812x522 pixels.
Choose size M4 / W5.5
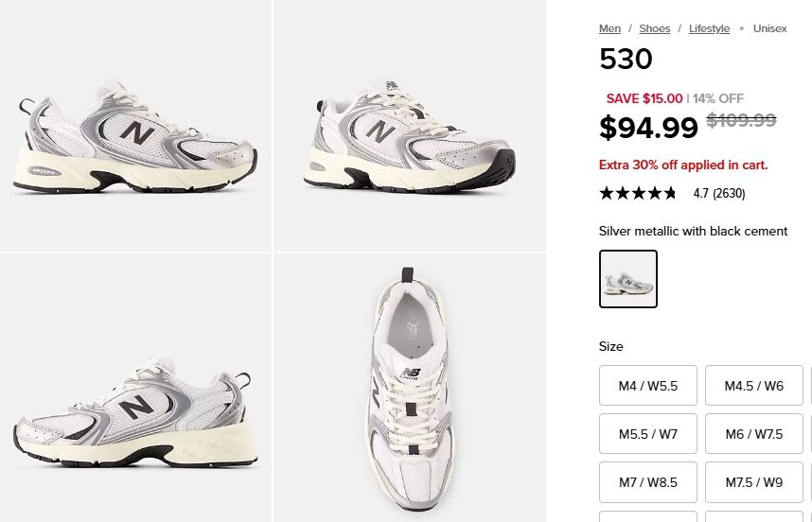coord(648,386)
